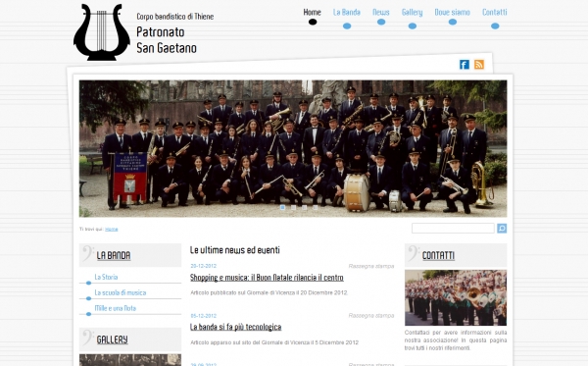This screenshot has height=366, width=588.
Task: Open La banda si fa più tecnologica article
Action: (235, 327)
